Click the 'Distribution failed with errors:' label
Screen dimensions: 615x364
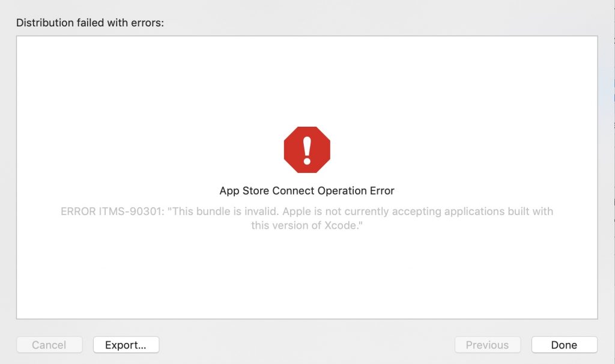[90, 23]
